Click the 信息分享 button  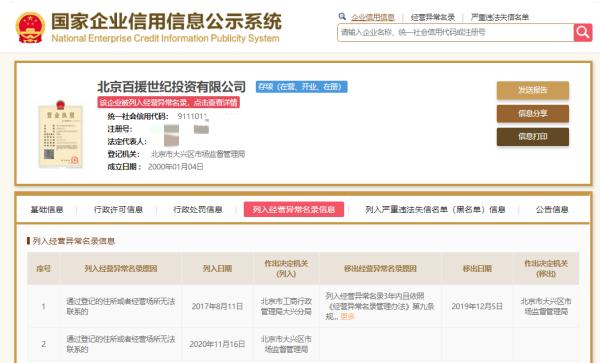click(x=533, y=114)
